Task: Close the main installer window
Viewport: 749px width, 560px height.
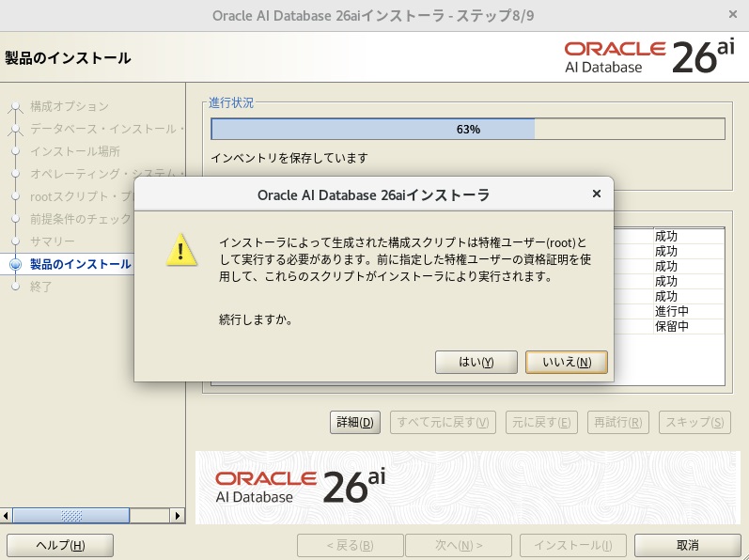Action: point(733,15)
